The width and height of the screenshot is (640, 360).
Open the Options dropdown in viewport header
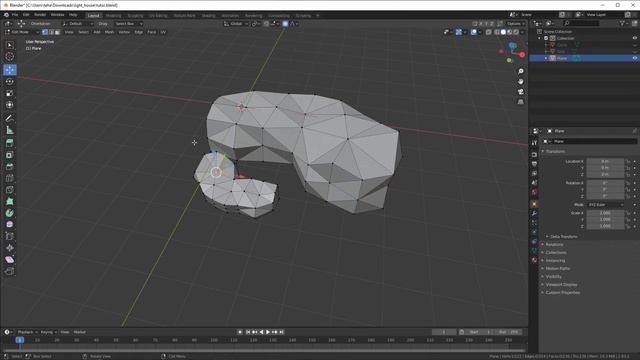[516, 24]
